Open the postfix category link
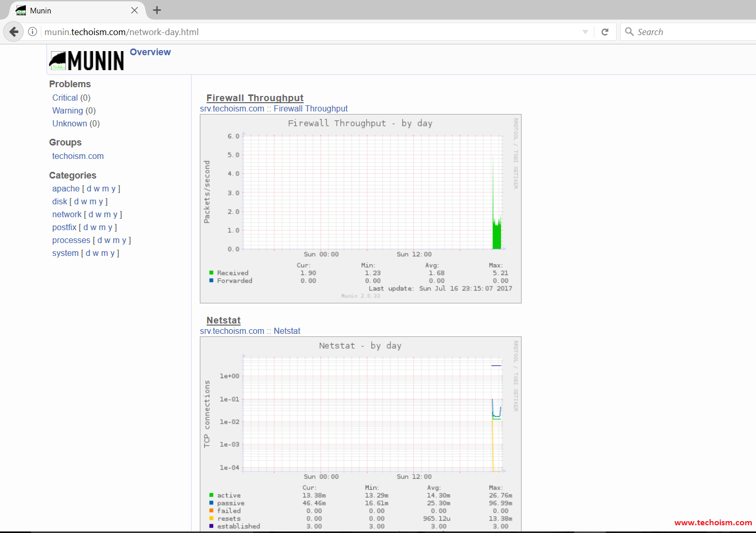 64,228
